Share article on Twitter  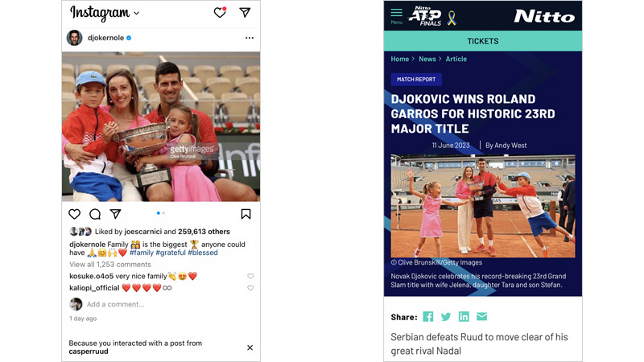[x=446, y=316]
